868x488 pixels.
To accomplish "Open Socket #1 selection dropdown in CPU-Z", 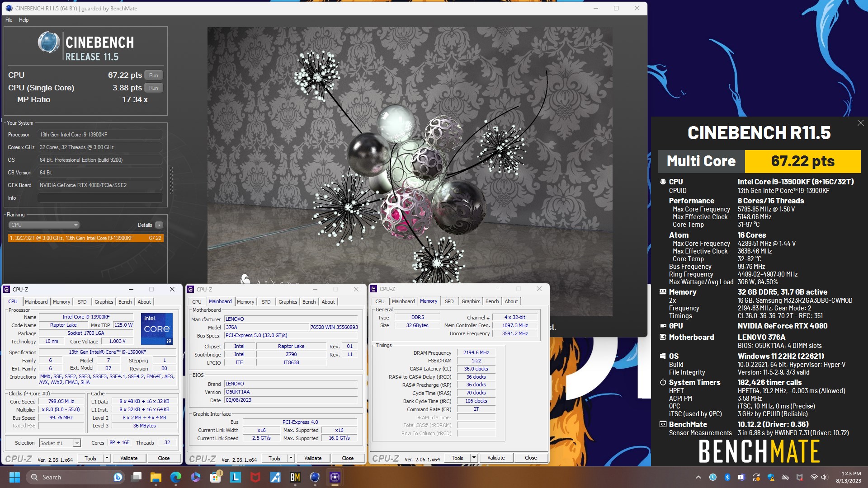I will (x=60, y=443).
